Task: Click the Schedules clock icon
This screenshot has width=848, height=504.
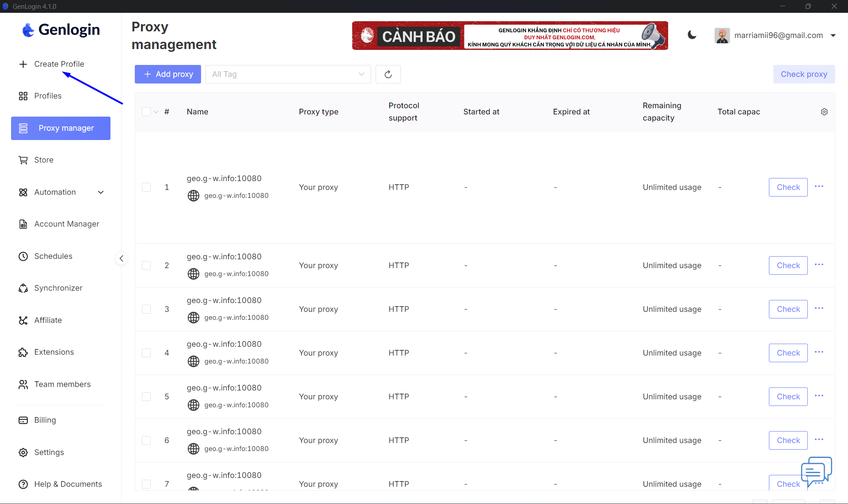Action: [x=23, y=256]
